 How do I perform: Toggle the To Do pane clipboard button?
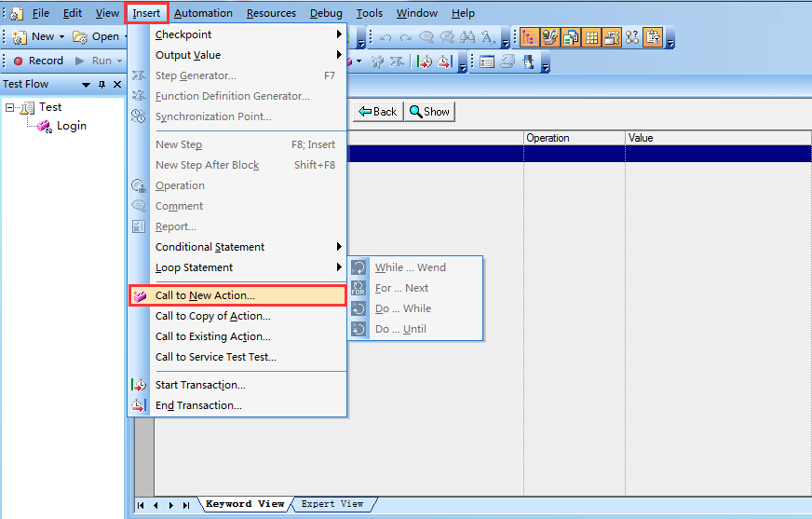(x=653, y=37)
